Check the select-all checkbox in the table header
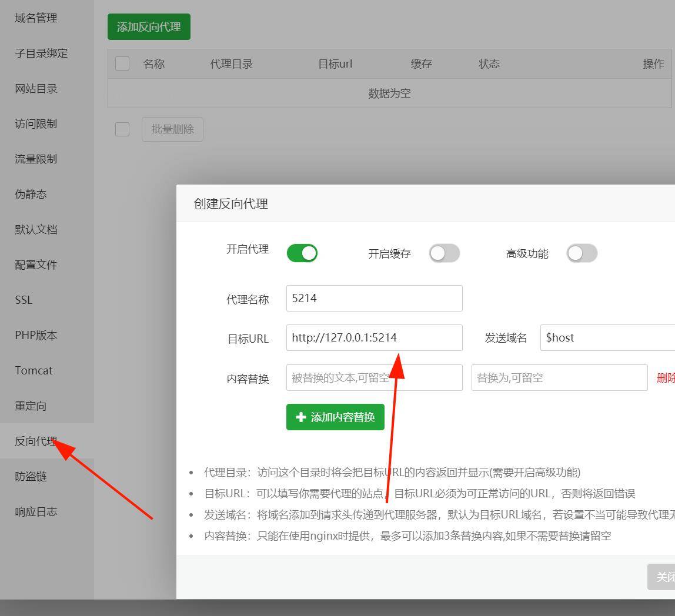This screenshot has width=675, height=616. [122, 63]
